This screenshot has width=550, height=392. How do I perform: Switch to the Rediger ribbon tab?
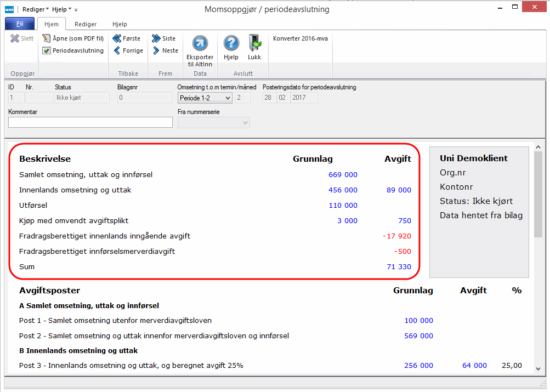86,24
